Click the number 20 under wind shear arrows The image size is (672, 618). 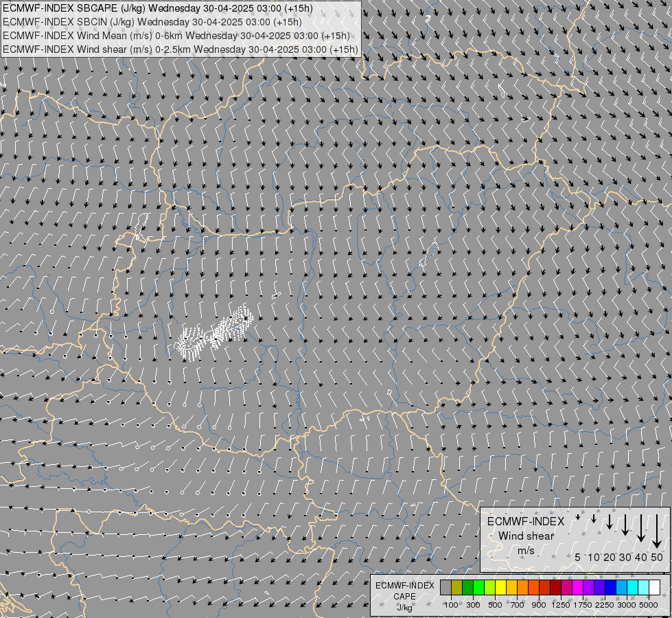(x=610, y=557)
